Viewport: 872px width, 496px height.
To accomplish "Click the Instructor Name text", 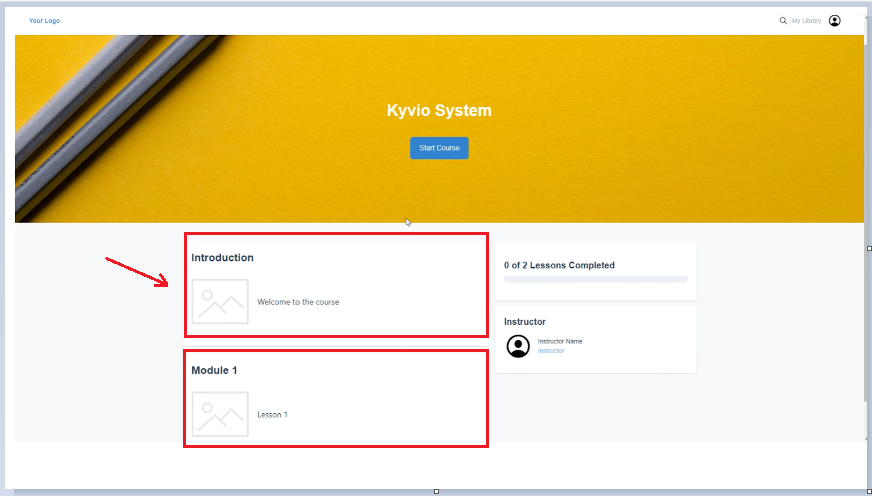I will coord(560,342).
